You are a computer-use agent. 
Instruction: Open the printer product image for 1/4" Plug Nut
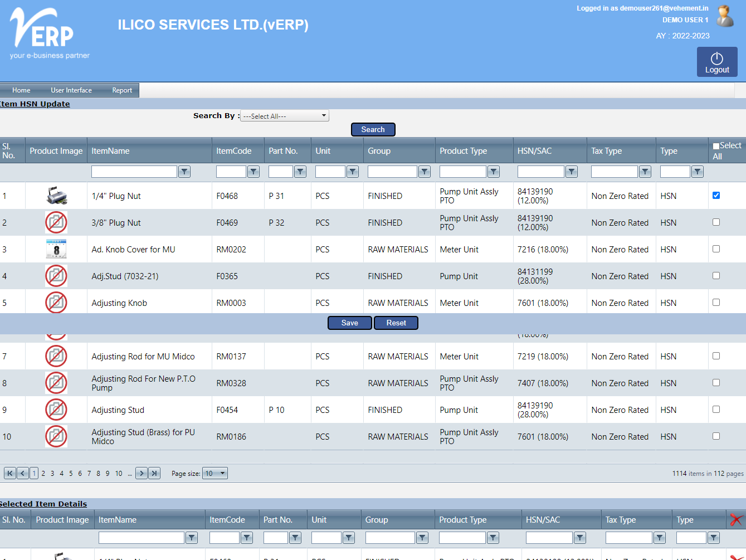pos(56,196)
